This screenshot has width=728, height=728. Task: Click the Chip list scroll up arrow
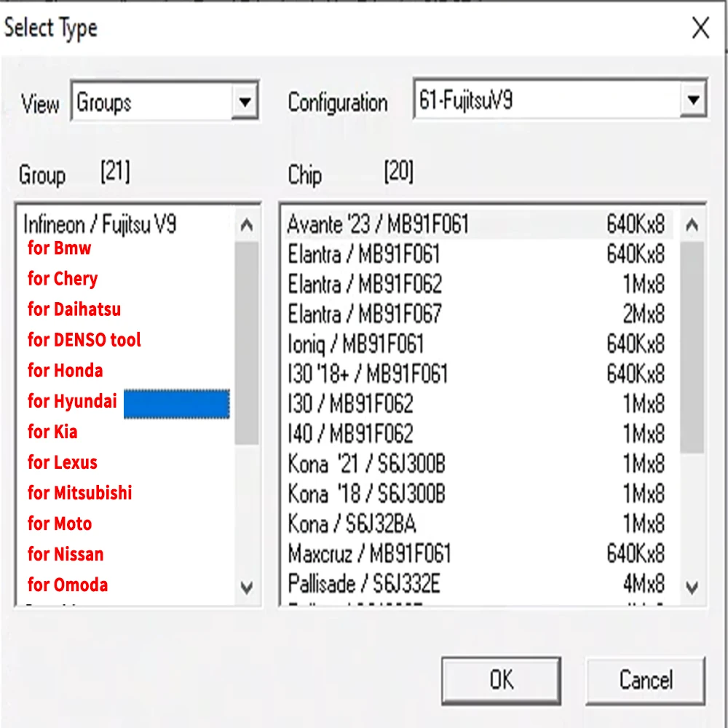[x=692, y=225]
